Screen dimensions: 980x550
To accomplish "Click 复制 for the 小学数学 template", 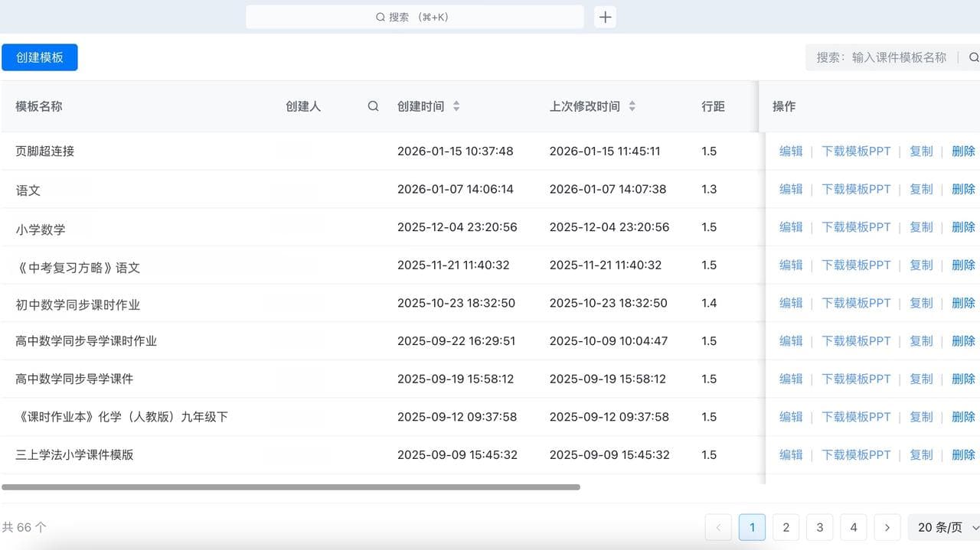I will [x=921, y=226].
